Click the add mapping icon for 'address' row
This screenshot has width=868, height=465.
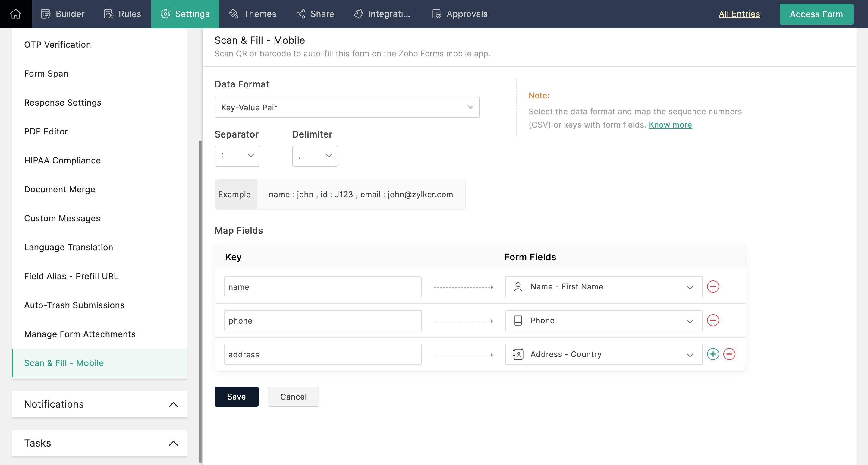pos(713,354)
